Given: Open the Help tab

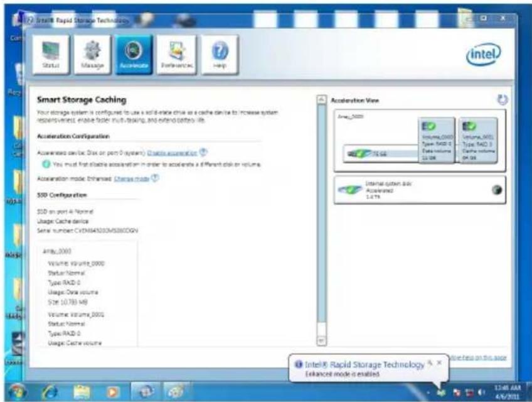Looking at the screenshot, I should (x=220, y=55).
